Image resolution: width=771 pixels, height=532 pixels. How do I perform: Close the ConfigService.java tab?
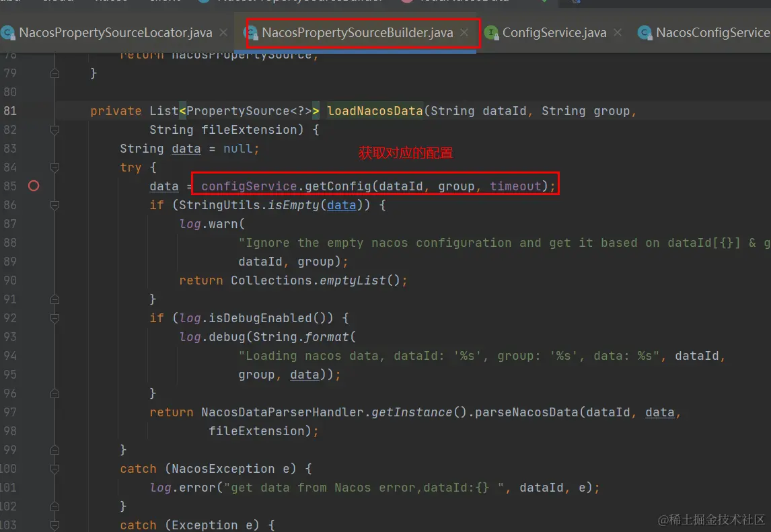coord(618,32)
